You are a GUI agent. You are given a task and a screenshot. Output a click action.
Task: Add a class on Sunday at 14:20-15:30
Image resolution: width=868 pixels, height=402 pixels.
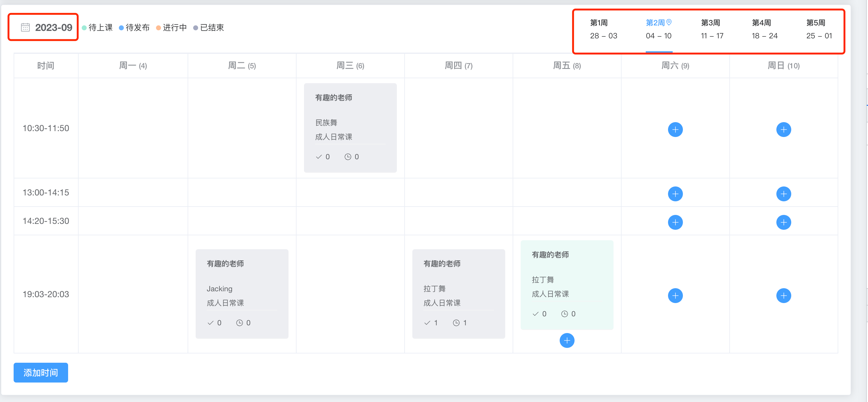[783, 222]
